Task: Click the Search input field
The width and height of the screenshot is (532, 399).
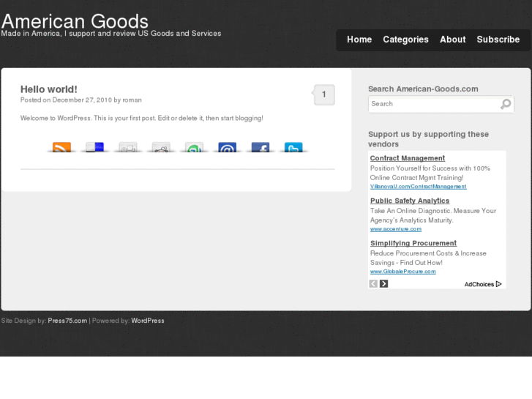Action: 433,104
